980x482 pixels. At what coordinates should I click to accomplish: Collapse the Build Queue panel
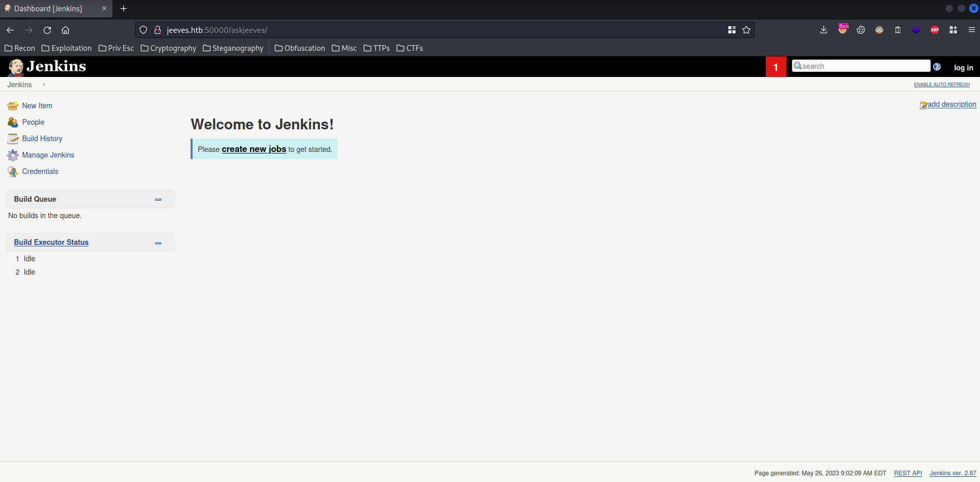point(158,200)
